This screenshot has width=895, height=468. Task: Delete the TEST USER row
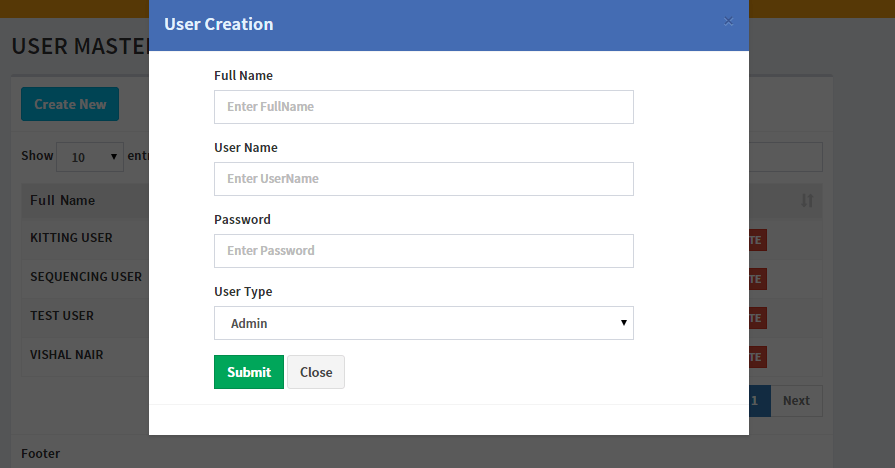point(757,318)
